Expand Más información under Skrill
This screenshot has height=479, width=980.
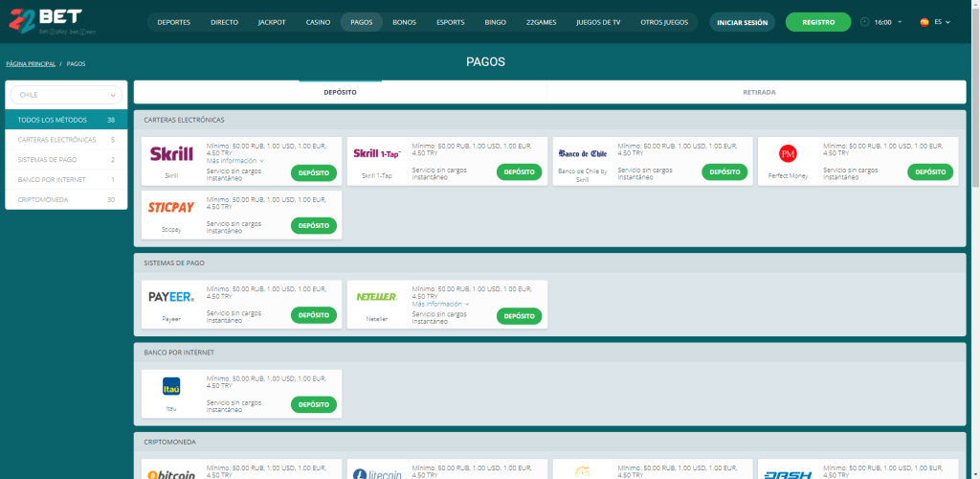coord(234,161)
